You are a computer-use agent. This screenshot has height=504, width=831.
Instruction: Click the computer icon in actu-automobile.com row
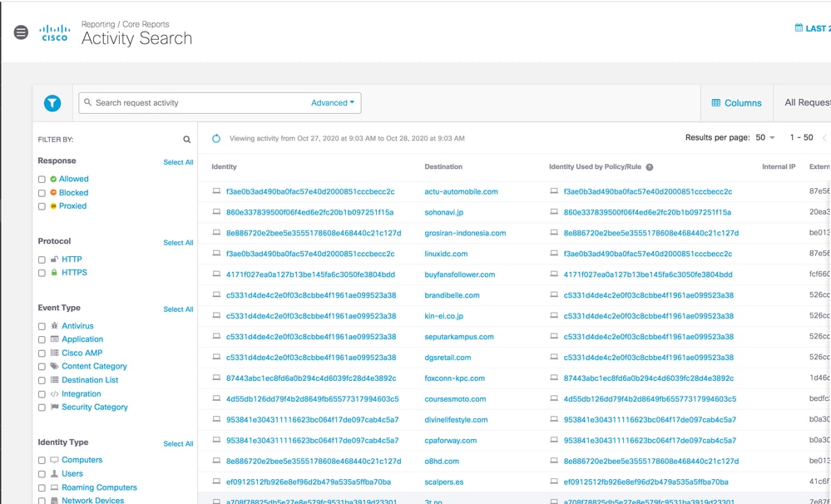click(x=216, y=191)
